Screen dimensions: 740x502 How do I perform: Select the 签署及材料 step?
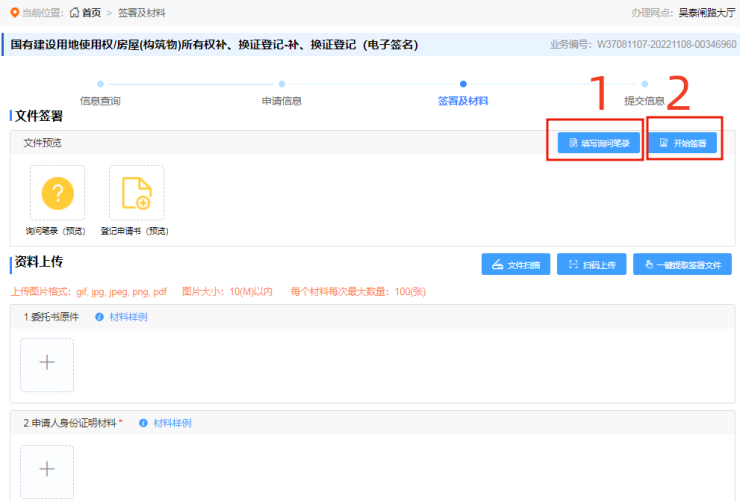[463, 100]
